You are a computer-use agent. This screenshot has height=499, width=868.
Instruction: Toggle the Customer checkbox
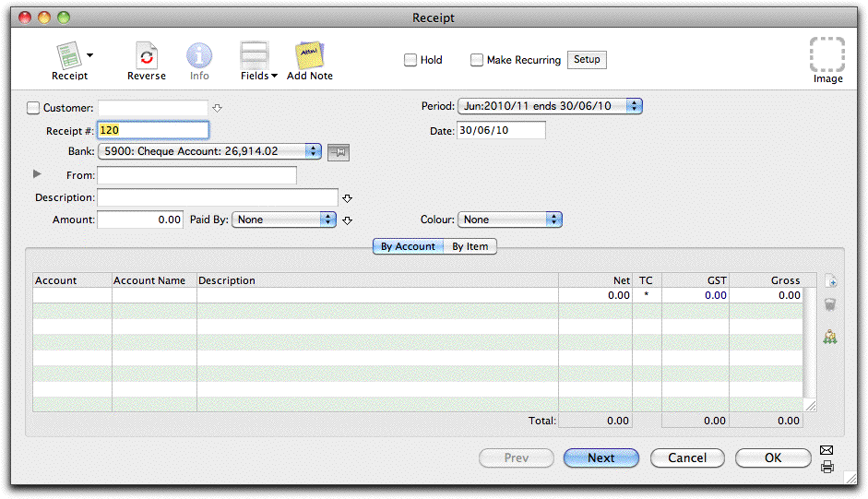[33, 107]
